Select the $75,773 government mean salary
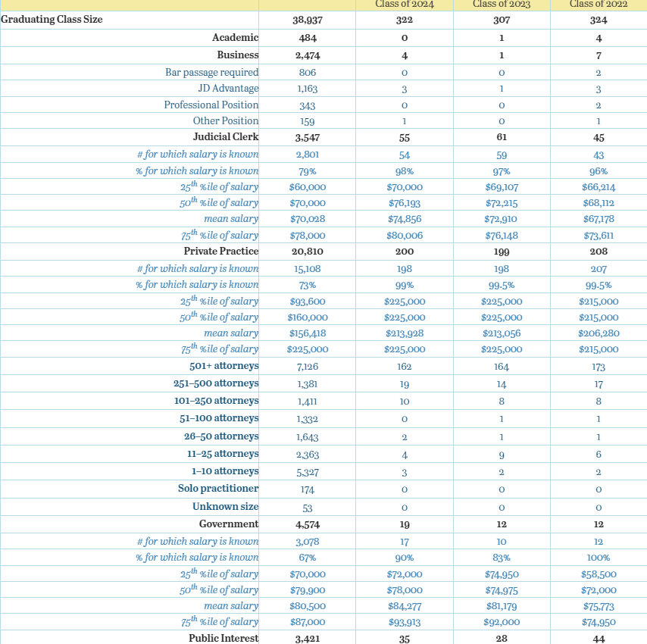The height and width of the screenshot is (644, 647). click(x=599, y=606)
